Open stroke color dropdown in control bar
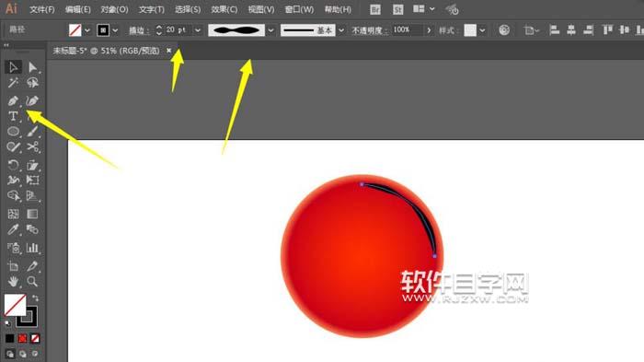 115,30
